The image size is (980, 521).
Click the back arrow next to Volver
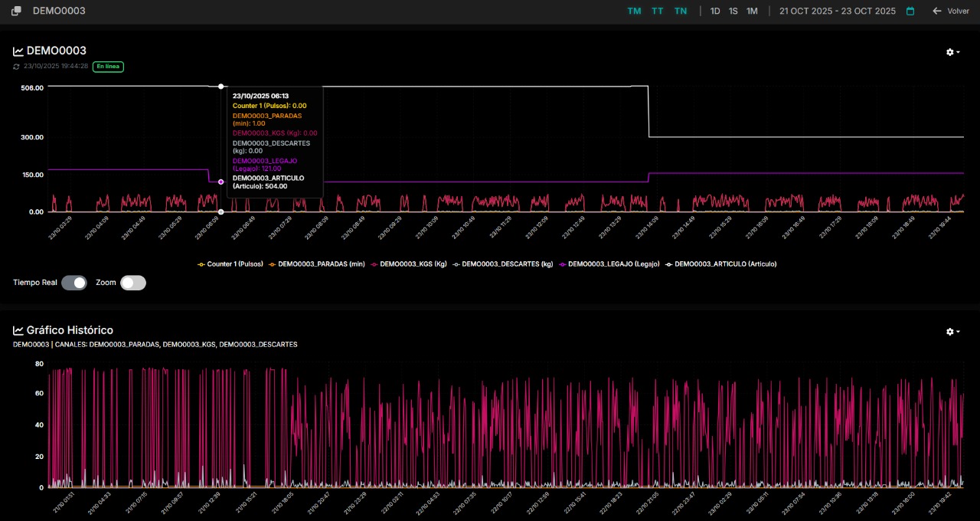(936, 11)
